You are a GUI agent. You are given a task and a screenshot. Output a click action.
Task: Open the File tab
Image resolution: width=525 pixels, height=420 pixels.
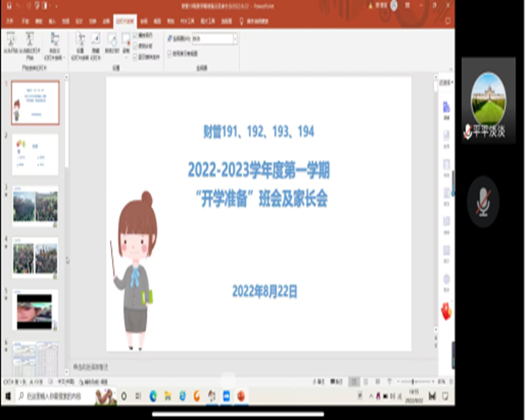[x=9, y=17]
